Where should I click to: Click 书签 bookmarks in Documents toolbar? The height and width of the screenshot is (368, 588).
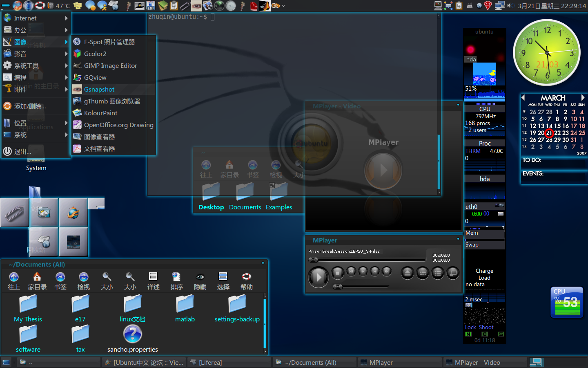click(60, 281)
